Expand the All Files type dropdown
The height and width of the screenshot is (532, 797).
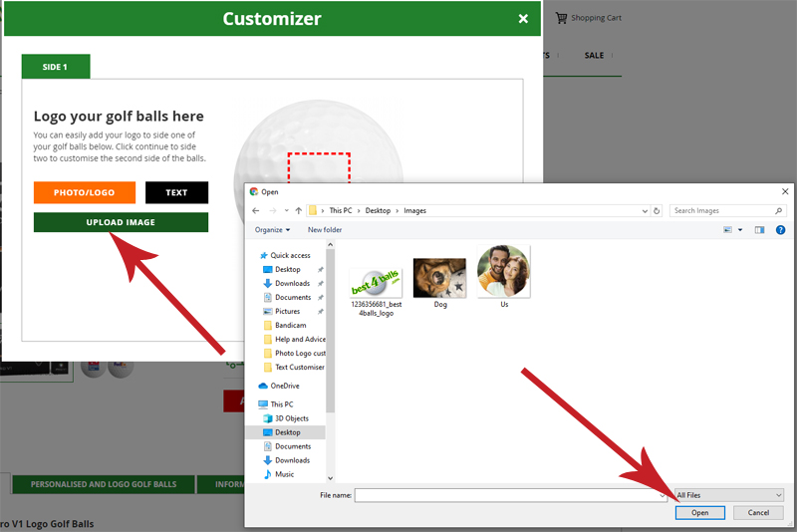729,495
